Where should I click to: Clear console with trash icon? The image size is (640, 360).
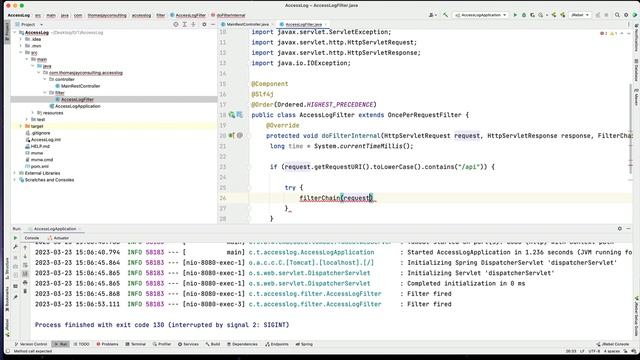(25, 291)
